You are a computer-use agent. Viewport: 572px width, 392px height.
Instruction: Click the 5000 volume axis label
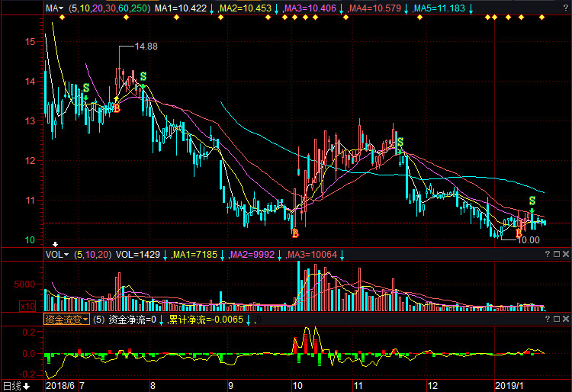(x=24, y=284)
